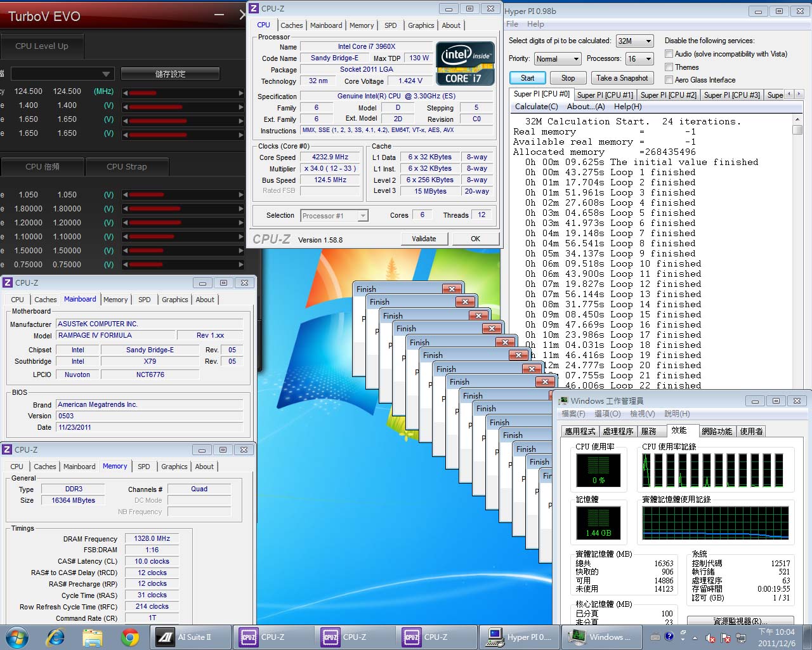
Task: Click the Intel Core i7 logo in CPU-Z
Action: (464, 63)
